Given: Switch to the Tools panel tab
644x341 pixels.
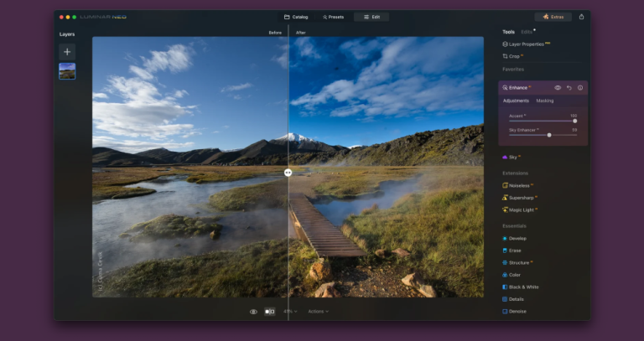Looking at the screenshot, I should [508, 32].
